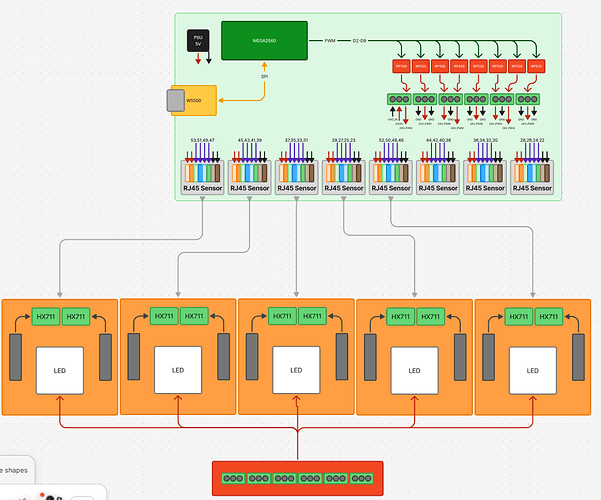Click the gray Ethernet jack on W5500
The image size is (601, 500).
point(176,100)
